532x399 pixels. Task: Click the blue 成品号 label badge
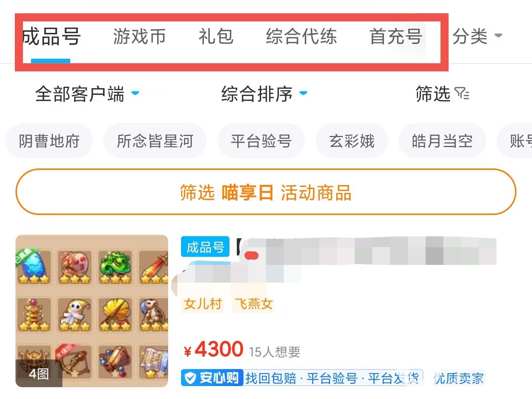205,247
